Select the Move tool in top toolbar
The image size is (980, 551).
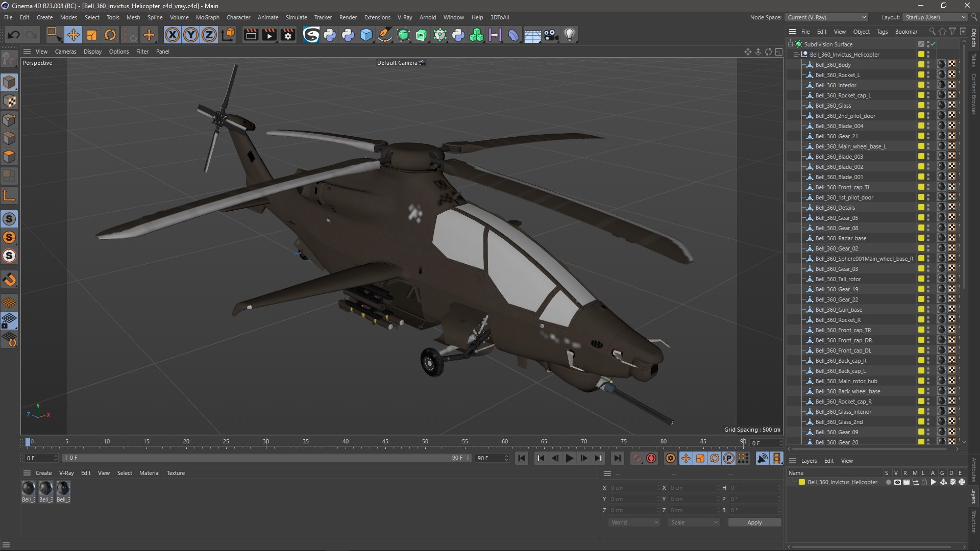(x=73, y=35)
